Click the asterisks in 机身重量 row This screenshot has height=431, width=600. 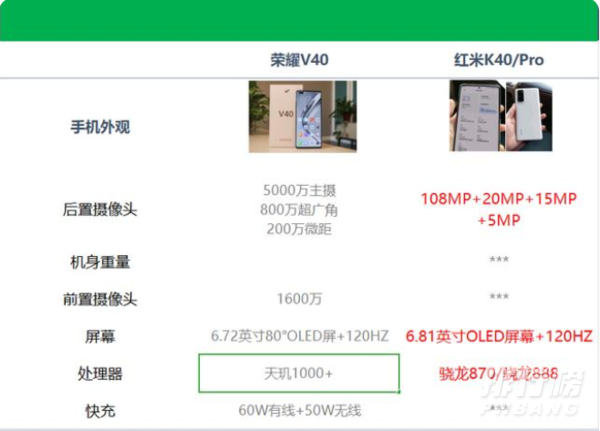(499, 259)
